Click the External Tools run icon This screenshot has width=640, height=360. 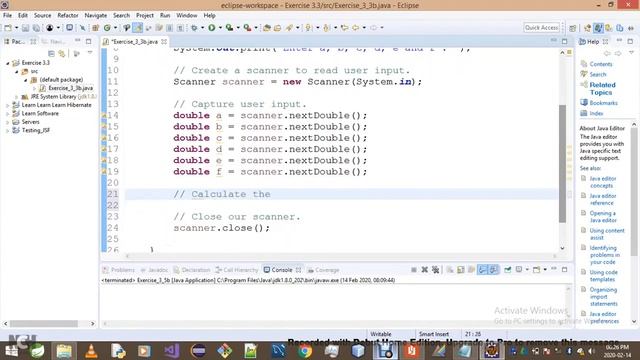coord(247,28)
